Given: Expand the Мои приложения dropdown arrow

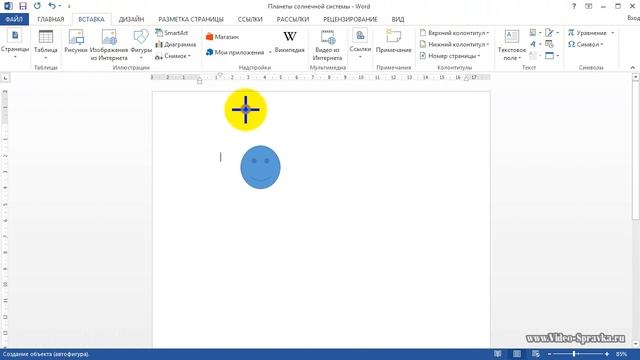Looking at the screenshot, I should (x=270, y=52).
